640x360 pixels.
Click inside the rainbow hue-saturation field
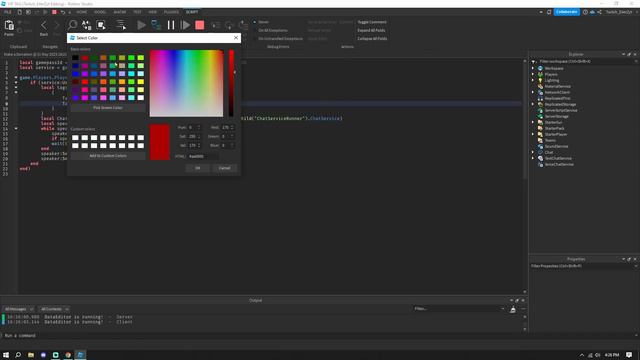[x=186, y=83]
